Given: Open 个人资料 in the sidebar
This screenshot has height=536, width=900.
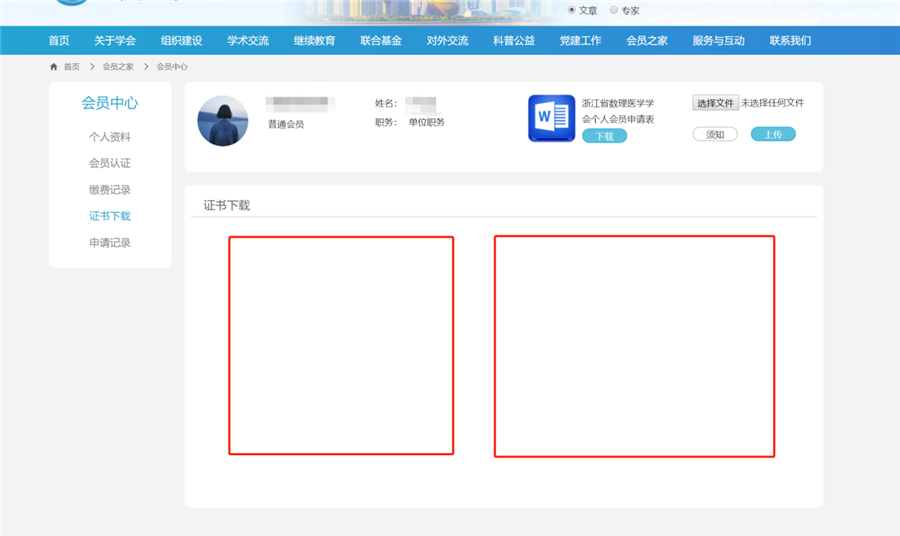Looking at the screenshot, I should tap(110, 137).
